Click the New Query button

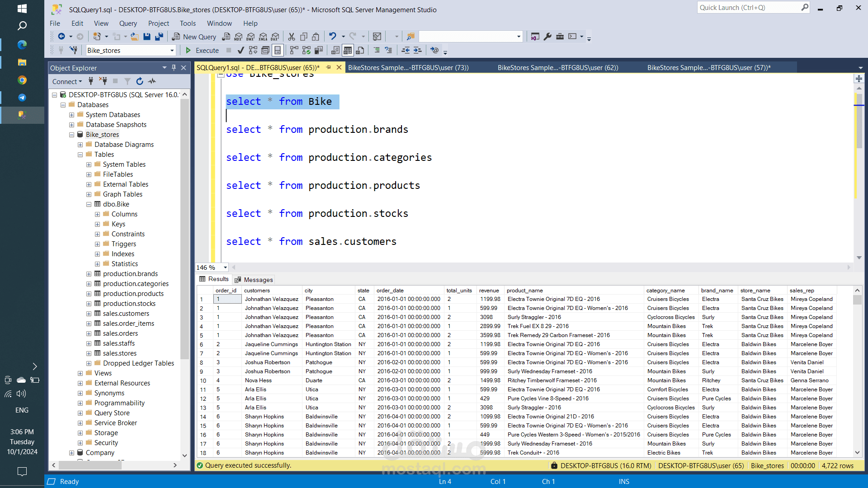click(194, 37)
